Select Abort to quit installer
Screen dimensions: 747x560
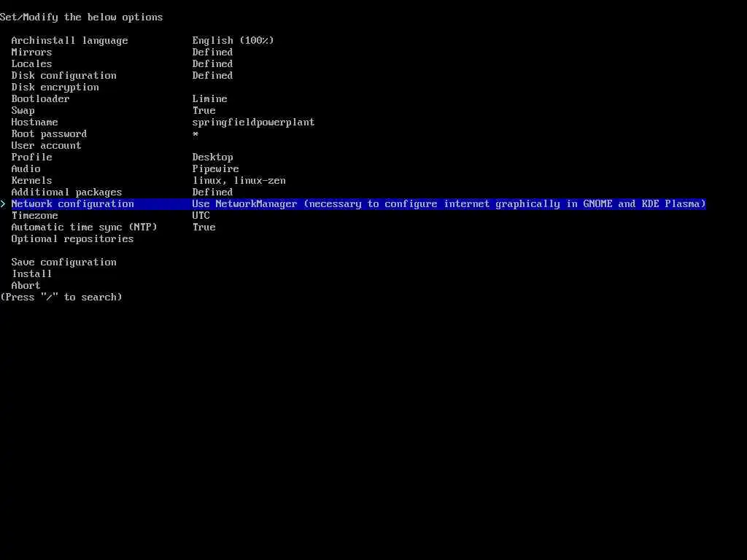click(26, 285)
